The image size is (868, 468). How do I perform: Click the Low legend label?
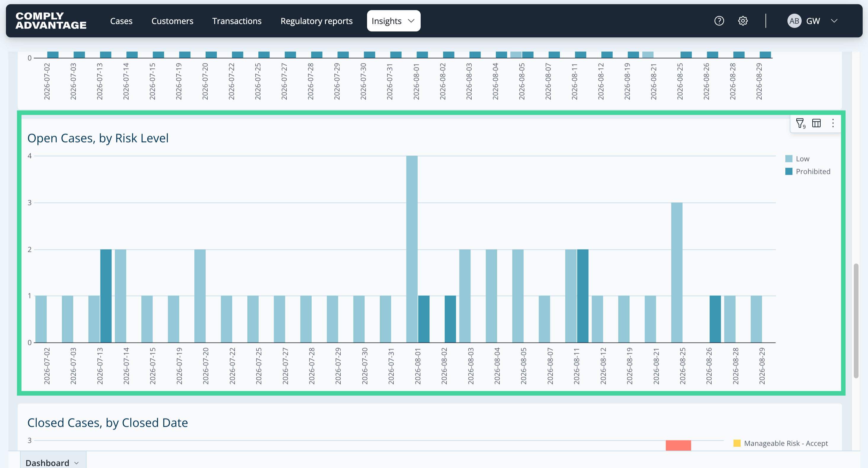(x=802, y=159)
